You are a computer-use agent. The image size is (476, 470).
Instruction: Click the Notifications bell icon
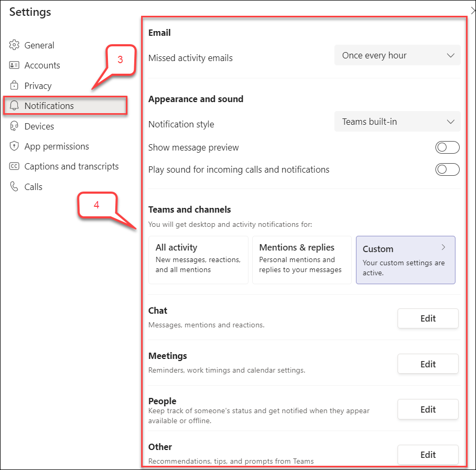point(14,106)
